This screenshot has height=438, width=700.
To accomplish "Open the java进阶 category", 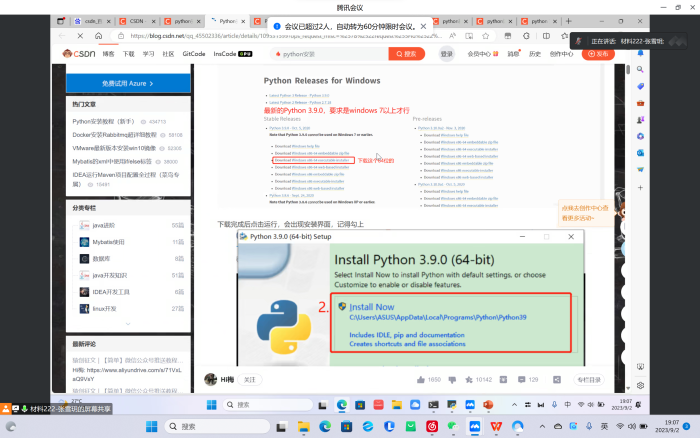I will 104,225.
